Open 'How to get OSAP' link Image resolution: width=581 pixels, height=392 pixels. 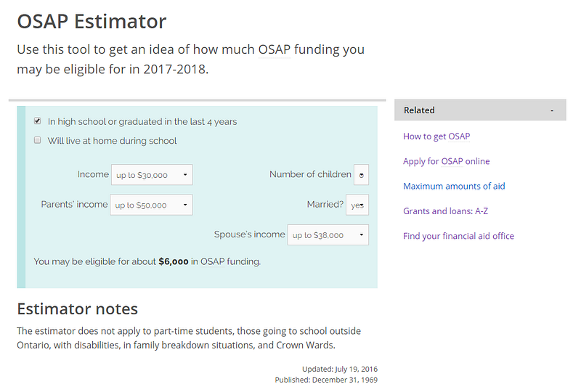click(436, 136)
